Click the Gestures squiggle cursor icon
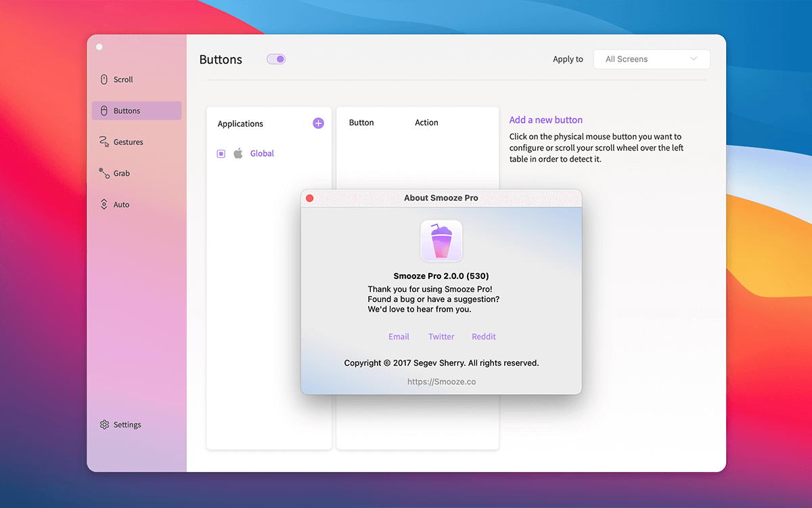812x508 pixels. [x=104, y=142]
